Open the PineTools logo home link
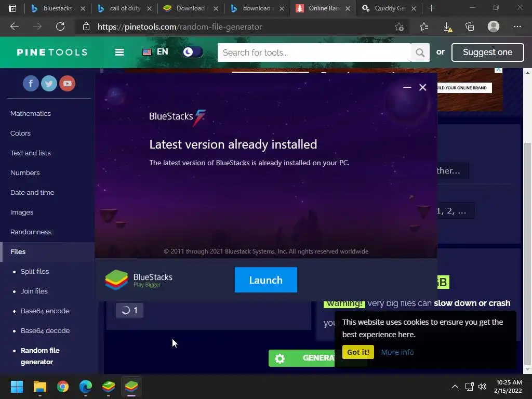This screenshot has width=532, height=399. (x=52, y=52)
